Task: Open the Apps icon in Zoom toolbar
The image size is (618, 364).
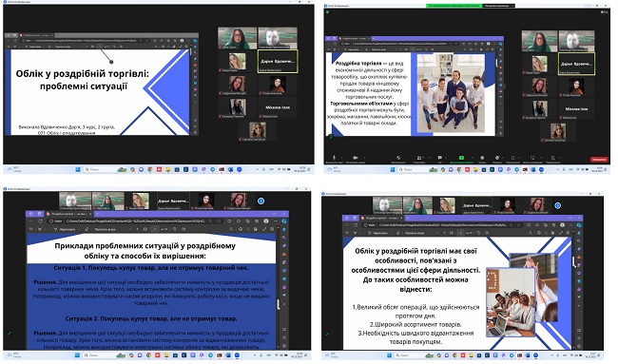Action: point(512,158)
